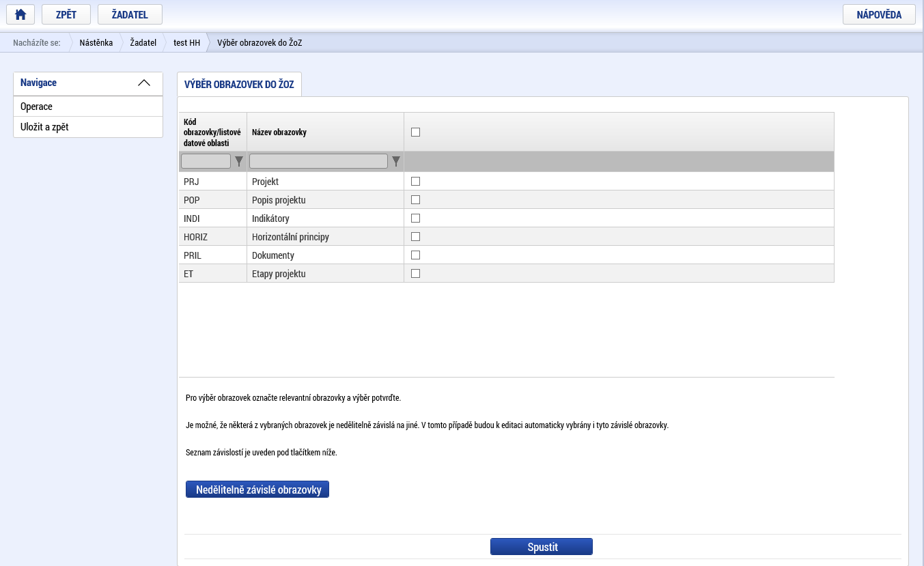The image size is (924, 566).
Task: Open NÁPOVĚDA help
Action: pyautogui.click(x=879, y=14)
